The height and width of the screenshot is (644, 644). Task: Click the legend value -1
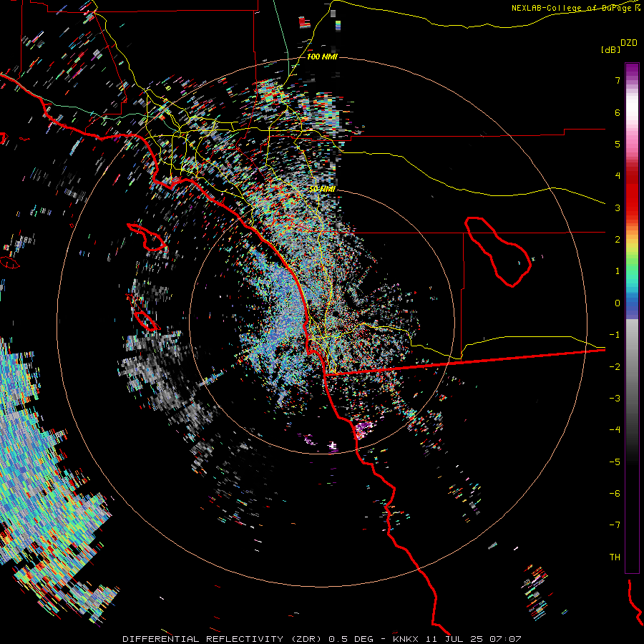tap(615, 335)
